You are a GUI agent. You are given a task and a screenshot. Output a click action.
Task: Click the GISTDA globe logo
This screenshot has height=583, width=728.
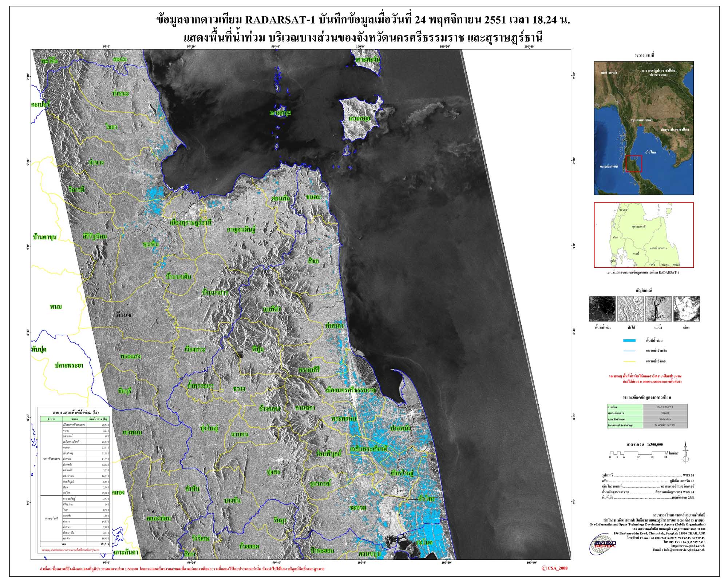pyautogui.click(x=602, y=545)
